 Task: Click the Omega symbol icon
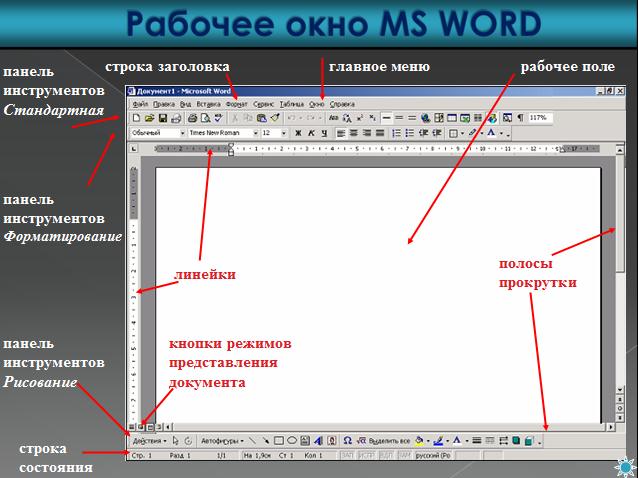click(347, 441)
